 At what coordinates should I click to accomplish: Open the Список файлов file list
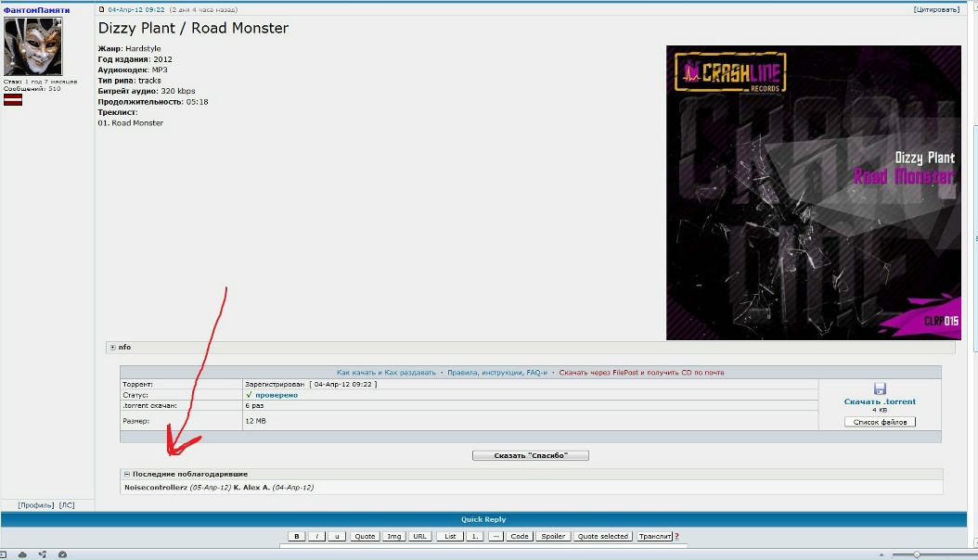pos(880,422)
